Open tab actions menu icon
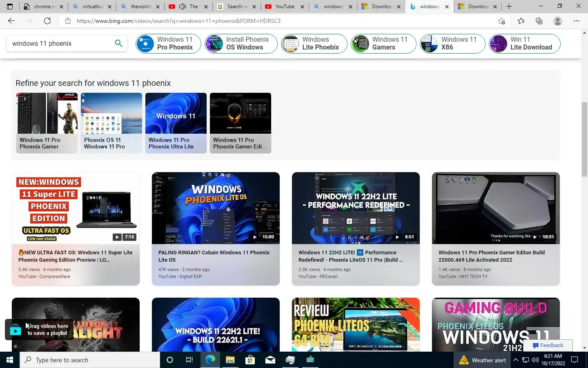 coord(10,7)
